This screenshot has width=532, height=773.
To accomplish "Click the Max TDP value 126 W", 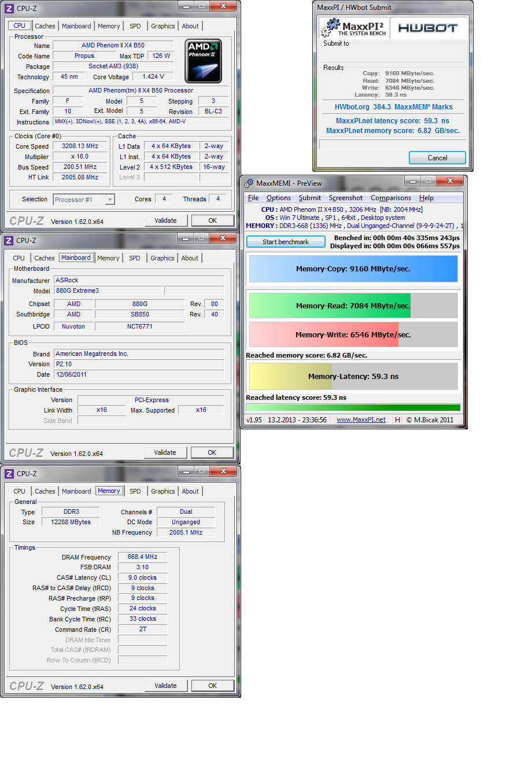I will tap(161, 56).
